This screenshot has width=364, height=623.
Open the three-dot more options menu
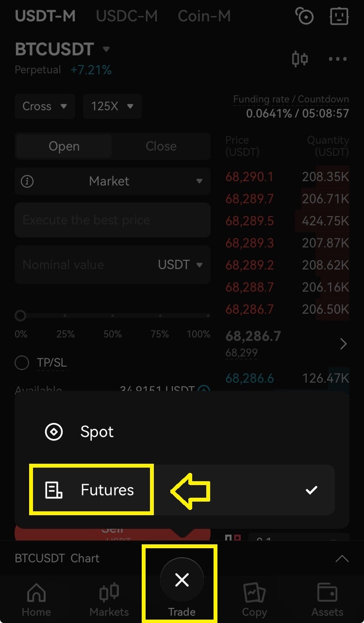click(x=338, y=59)
